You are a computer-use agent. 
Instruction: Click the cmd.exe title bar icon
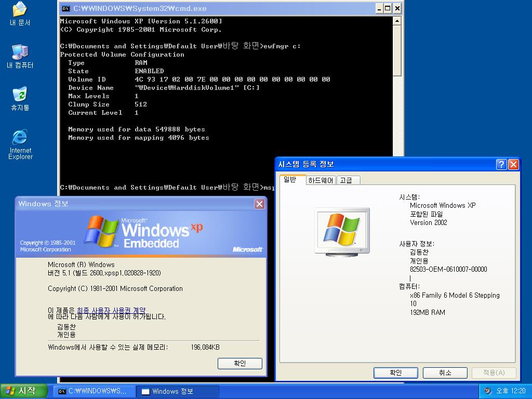click(x=65, y=8)
